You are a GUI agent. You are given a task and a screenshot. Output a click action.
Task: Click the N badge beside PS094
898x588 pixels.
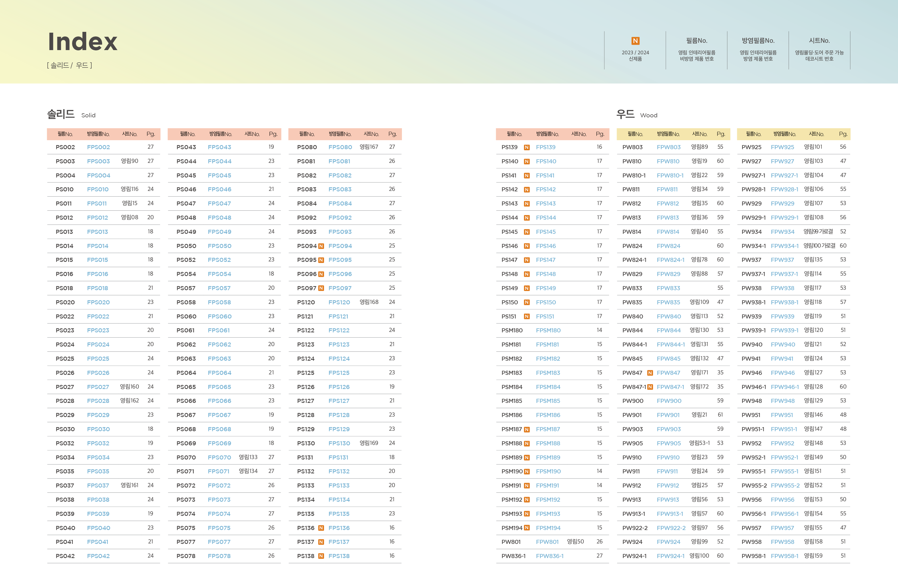point(321,246)
